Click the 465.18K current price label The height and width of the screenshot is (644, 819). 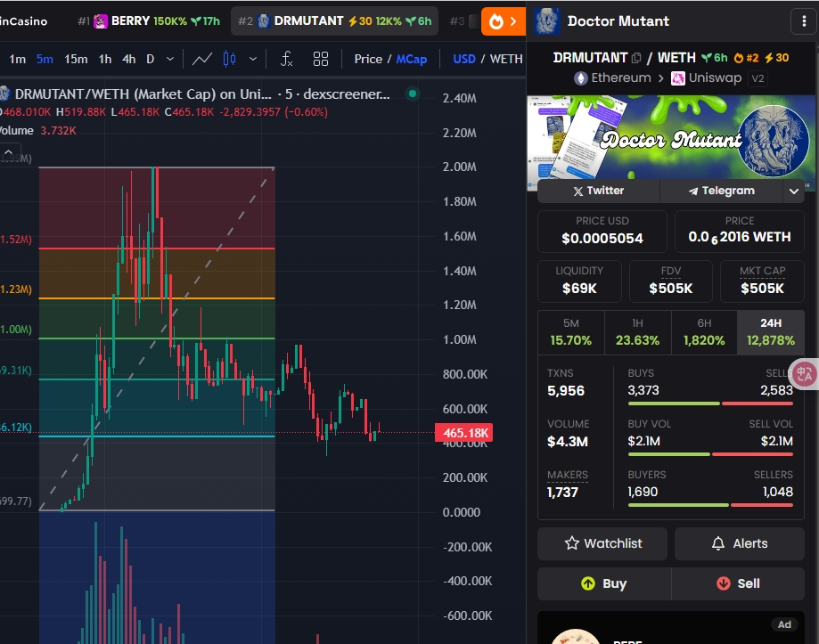click(x=463, y=433)
